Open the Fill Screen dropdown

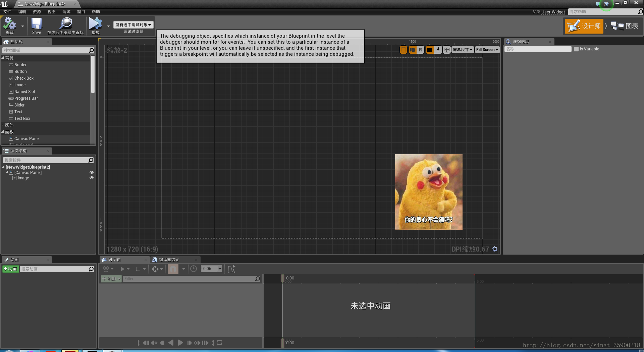coord(487,50)
